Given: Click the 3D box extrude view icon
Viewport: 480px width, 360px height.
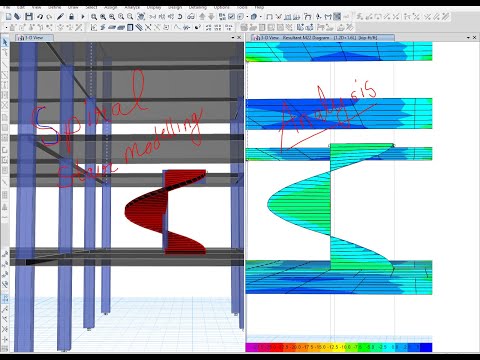Looking at the screenshot, I should tap(254, 16).
